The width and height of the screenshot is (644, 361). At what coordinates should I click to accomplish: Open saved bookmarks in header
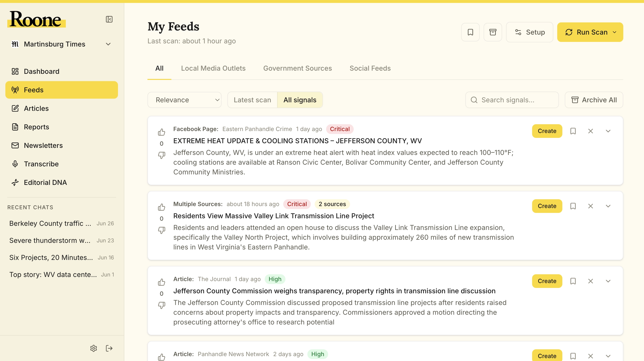click(x=470, y=32)
